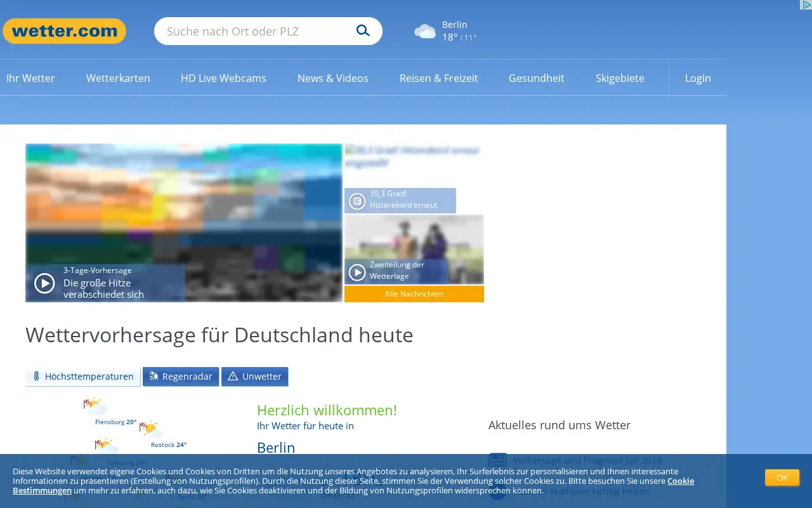Play the 3-Tage-Vorhersage video

click(44, 283)
